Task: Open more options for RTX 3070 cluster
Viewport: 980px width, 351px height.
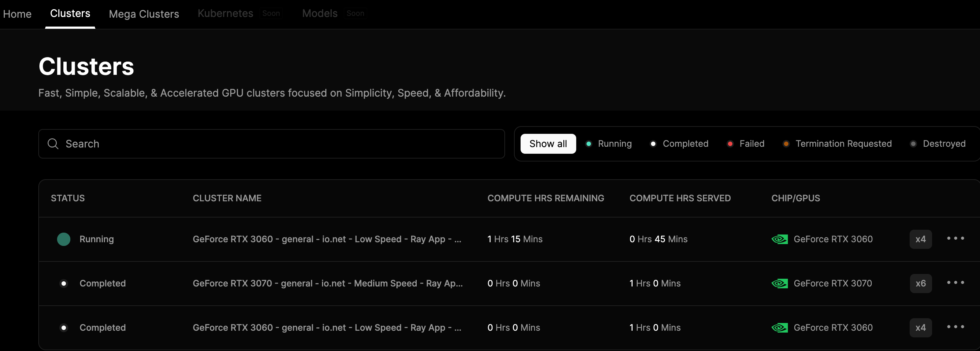Action: point(956,282)
